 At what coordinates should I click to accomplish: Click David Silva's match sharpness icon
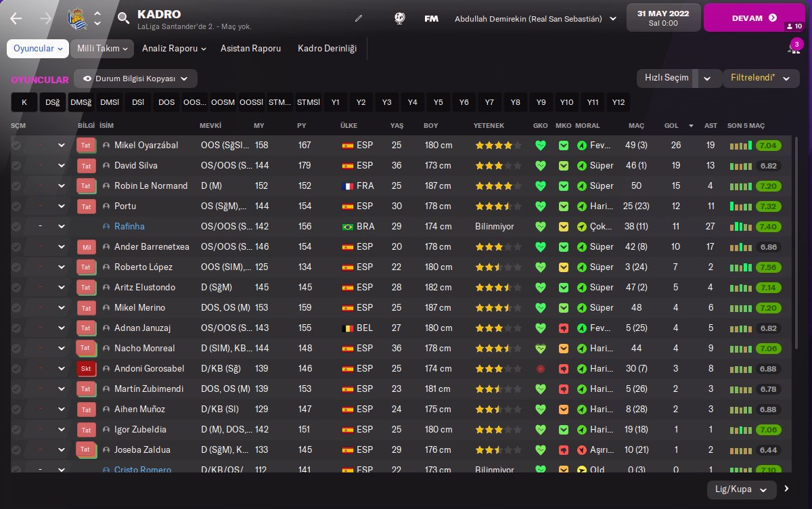pos(563,166)
